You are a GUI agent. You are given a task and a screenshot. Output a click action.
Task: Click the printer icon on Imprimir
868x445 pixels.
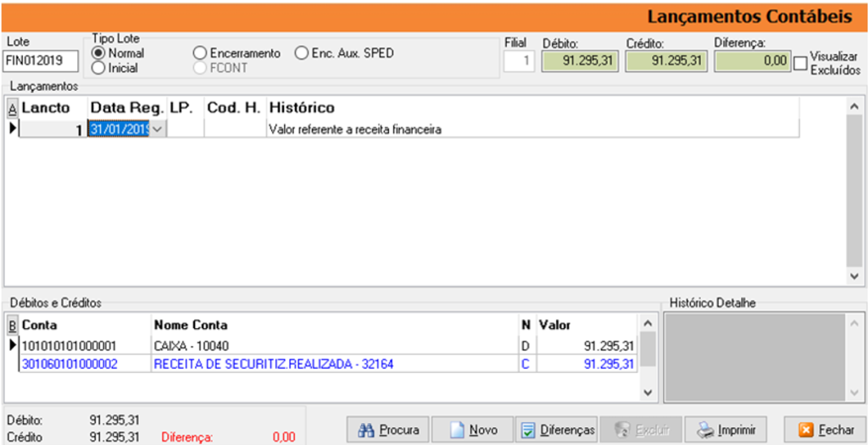(705, 430)
